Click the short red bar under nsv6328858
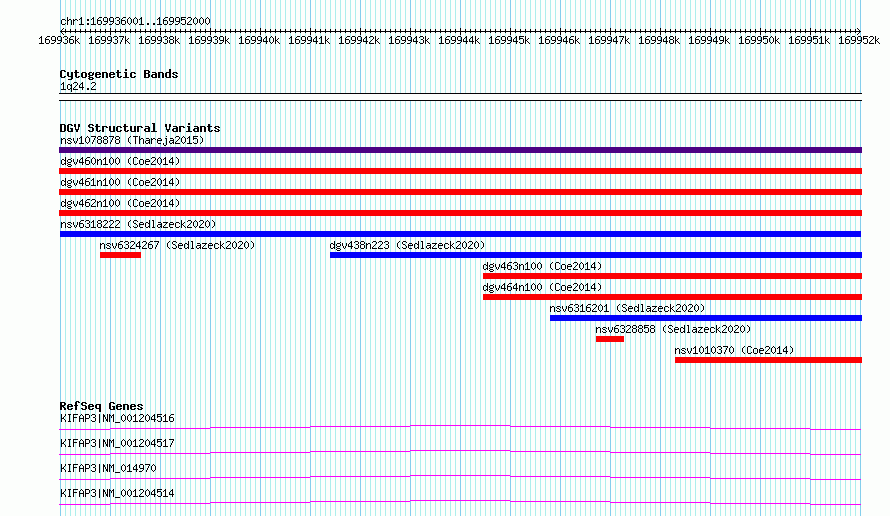890x516 pixels. [610, 339]
